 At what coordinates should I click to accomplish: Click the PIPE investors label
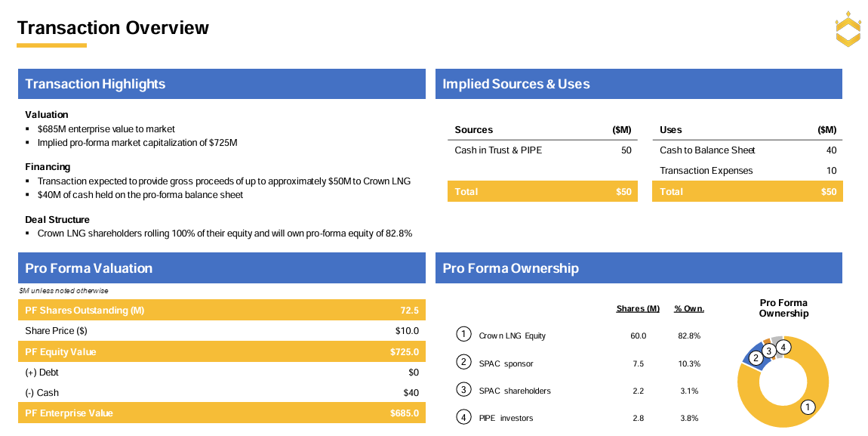pyautogui.click(x=506, y=419)
